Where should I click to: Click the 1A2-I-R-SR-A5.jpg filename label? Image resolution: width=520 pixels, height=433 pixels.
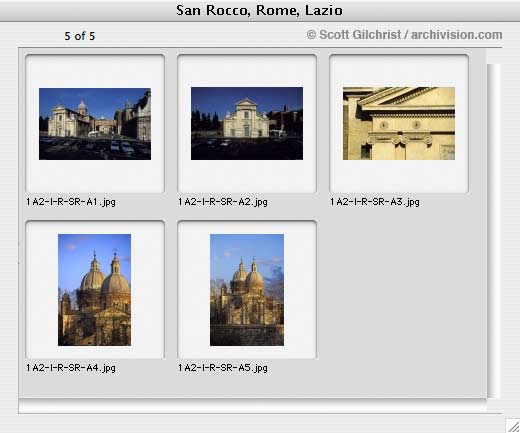click(223, 368)
